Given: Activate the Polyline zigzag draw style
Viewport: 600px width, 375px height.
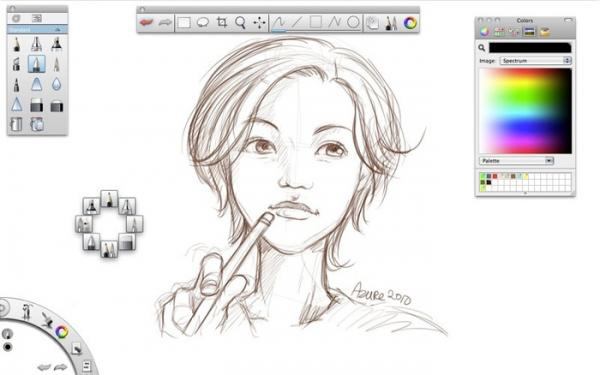Looking at the screenshot, I should [x=334, y=23].
